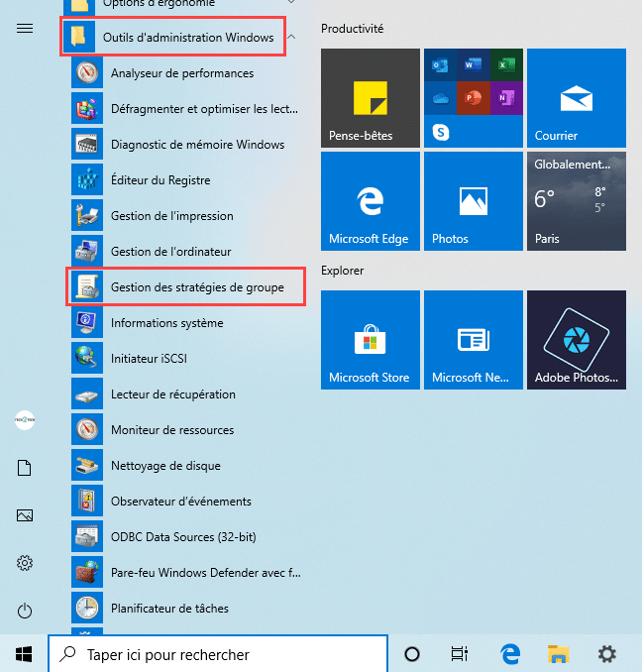
Task: Collapse Outils d'administration Windows chevron
Action: click(291, 38)
